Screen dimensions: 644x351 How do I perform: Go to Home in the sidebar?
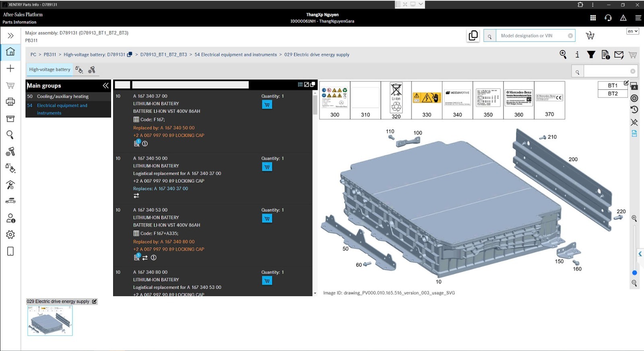[10, 52]
